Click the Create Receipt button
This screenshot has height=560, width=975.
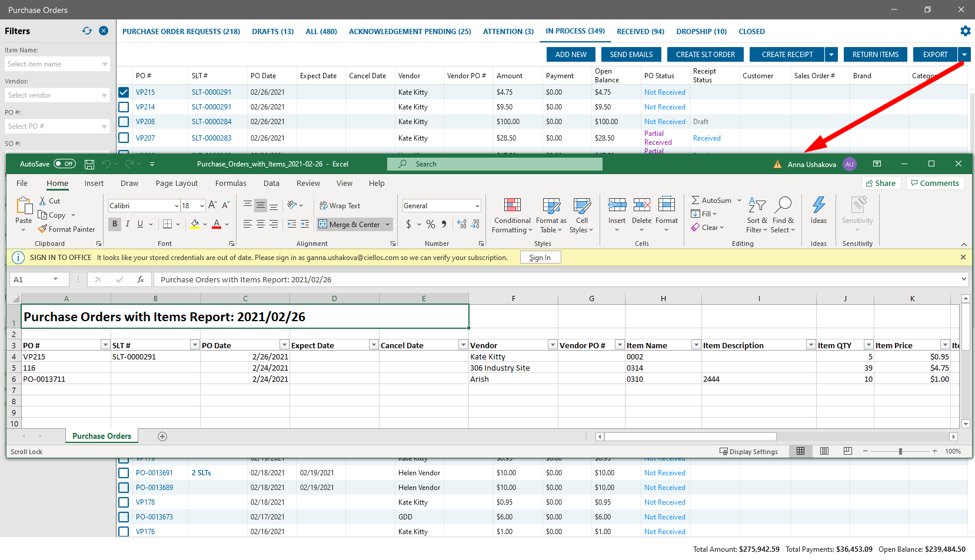pyautogui.click(x=787, y=55)
